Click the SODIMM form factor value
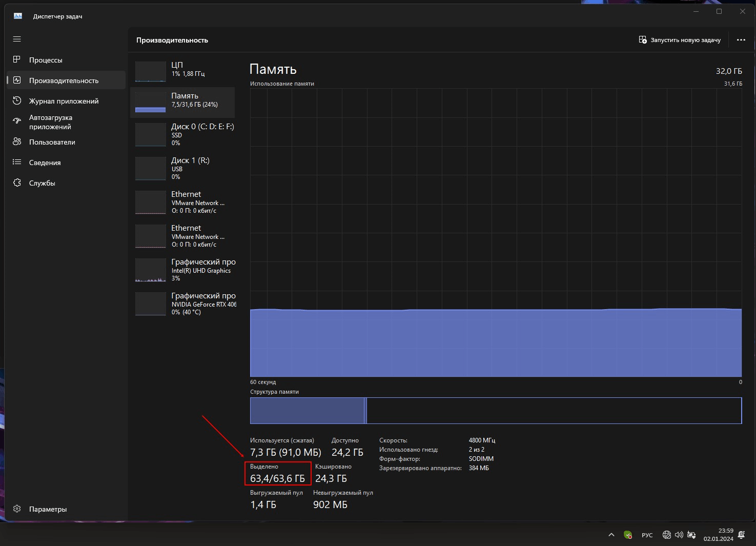This screenshot has width=756, height=546. point(481,459)
